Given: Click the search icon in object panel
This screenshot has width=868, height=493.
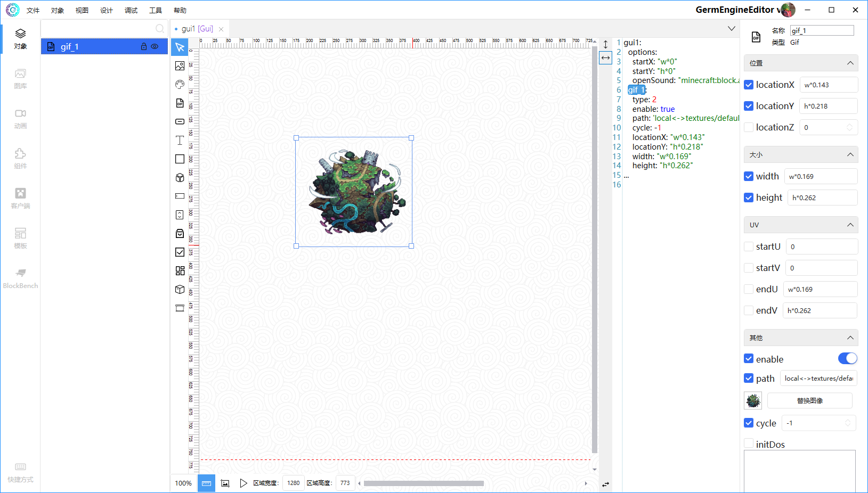Looking at the screenshot, I should point(160,29).
